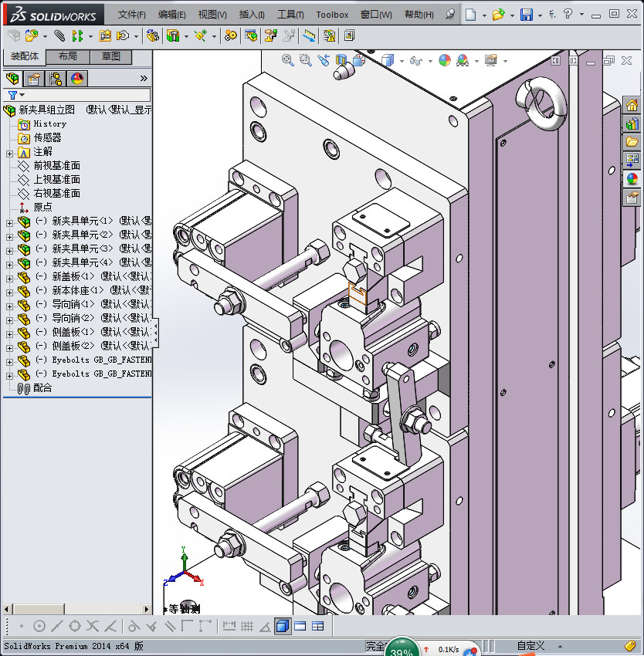Click the Zoom to Fit magnifier icon
The image size is (644, 656).
pyautogui.click(x=288, y=60)
